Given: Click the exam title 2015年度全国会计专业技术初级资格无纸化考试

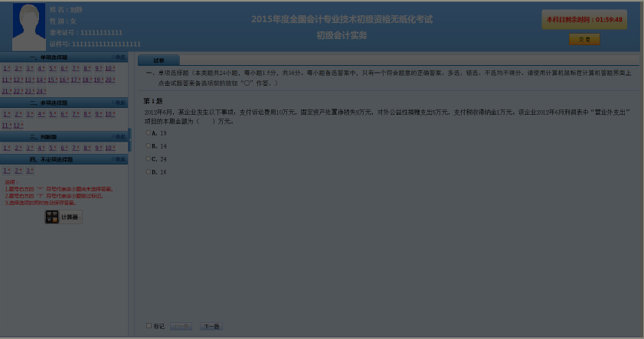Looking at the screenshot, I should click(342, 19).
